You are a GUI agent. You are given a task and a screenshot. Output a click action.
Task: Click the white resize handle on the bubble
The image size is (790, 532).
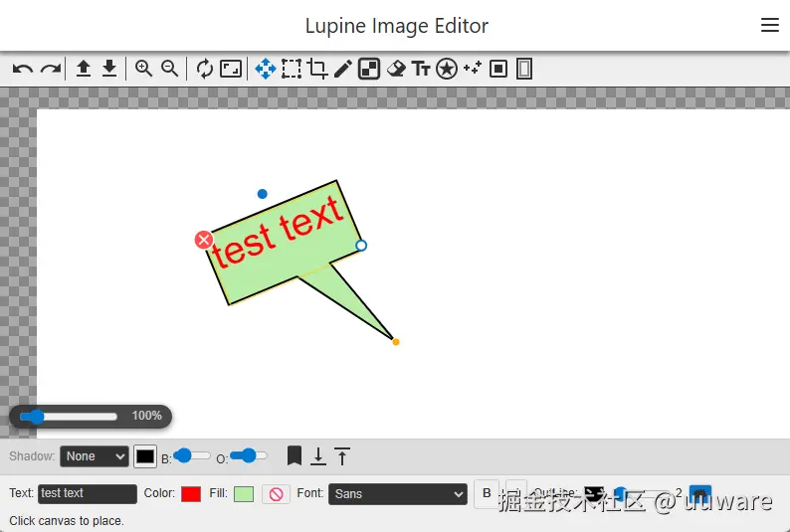click(x=361, y=246)
